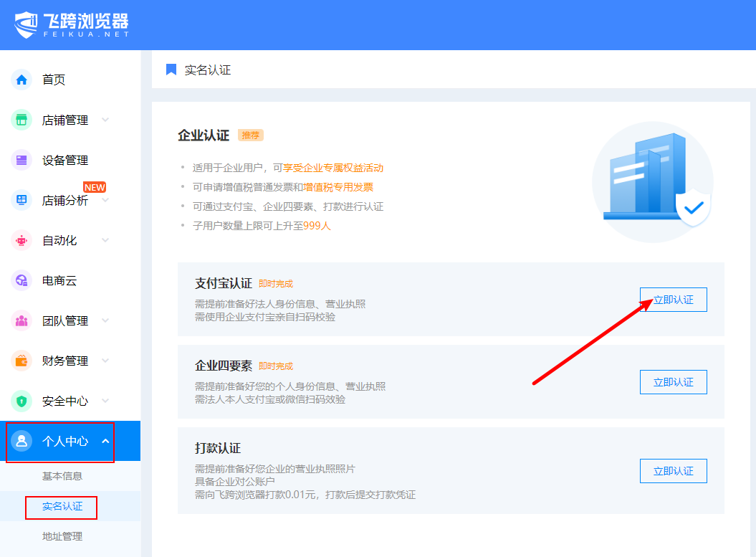Click 立即认证 for 支付宝认证
Viewport: 756px width, 557px height.
coord(673,300)
